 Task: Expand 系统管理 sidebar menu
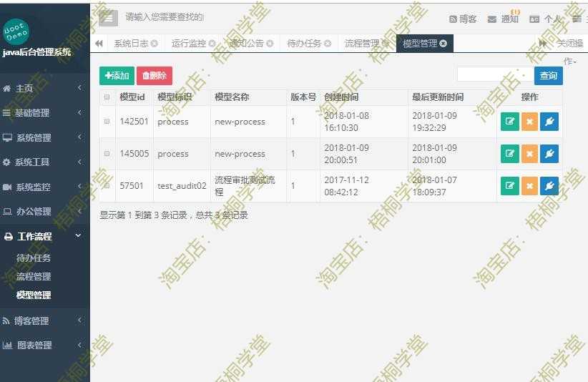tap(44, 137)
